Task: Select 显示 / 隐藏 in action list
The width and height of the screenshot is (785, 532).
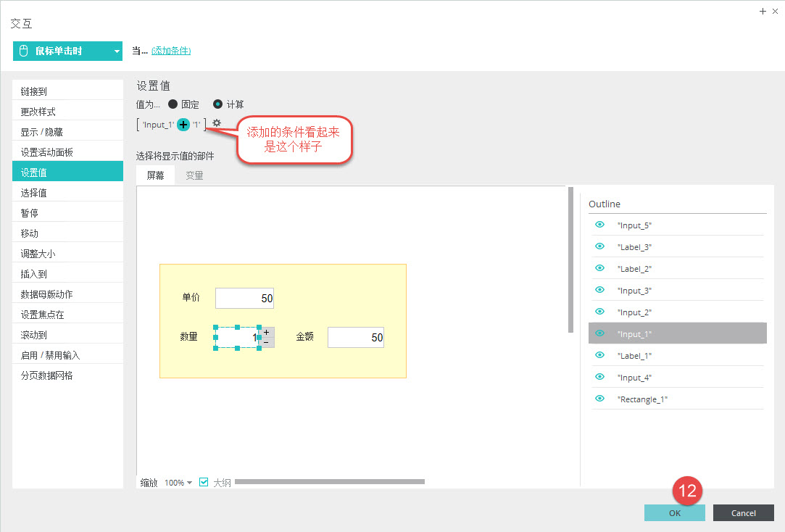Action: click(x=67, y=132)
